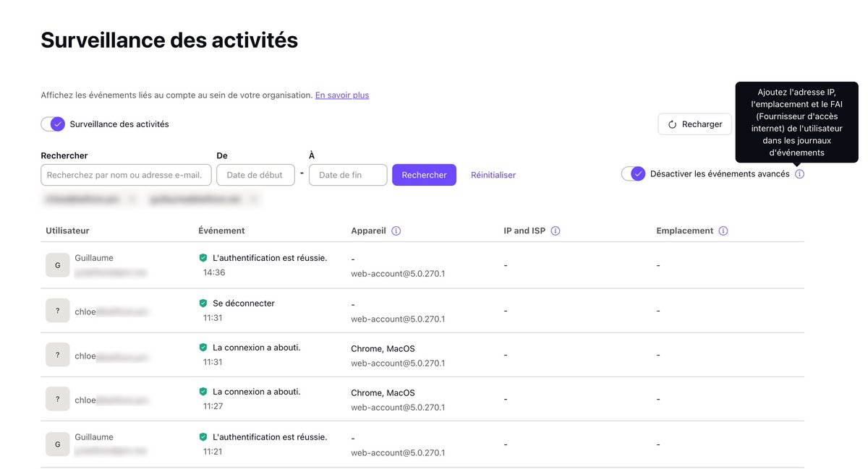Click the Appareil column info icon
This screenshot has width=868, height=469.
click(x=396, y=231)
